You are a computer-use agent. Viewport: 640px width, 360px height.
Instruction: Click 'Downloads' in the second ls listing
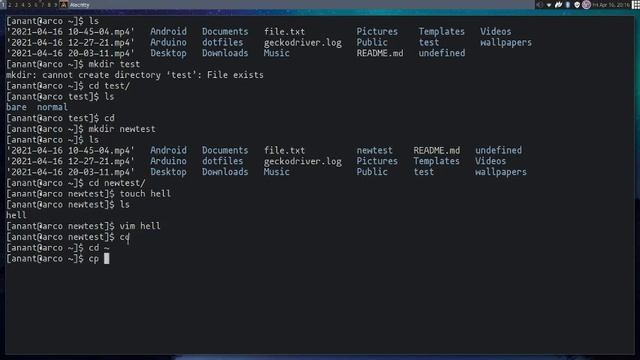[x=225, y=172]
